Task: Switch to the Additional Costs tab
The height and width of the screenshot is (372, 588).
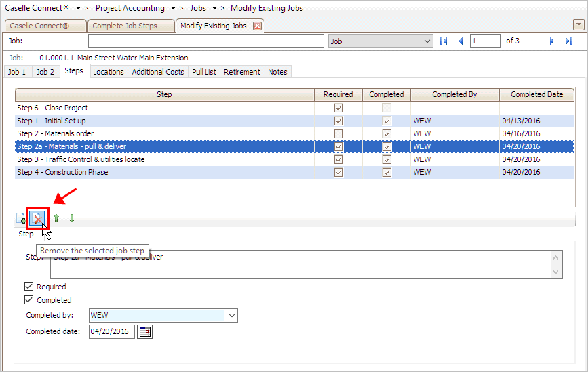Action: 158,72
